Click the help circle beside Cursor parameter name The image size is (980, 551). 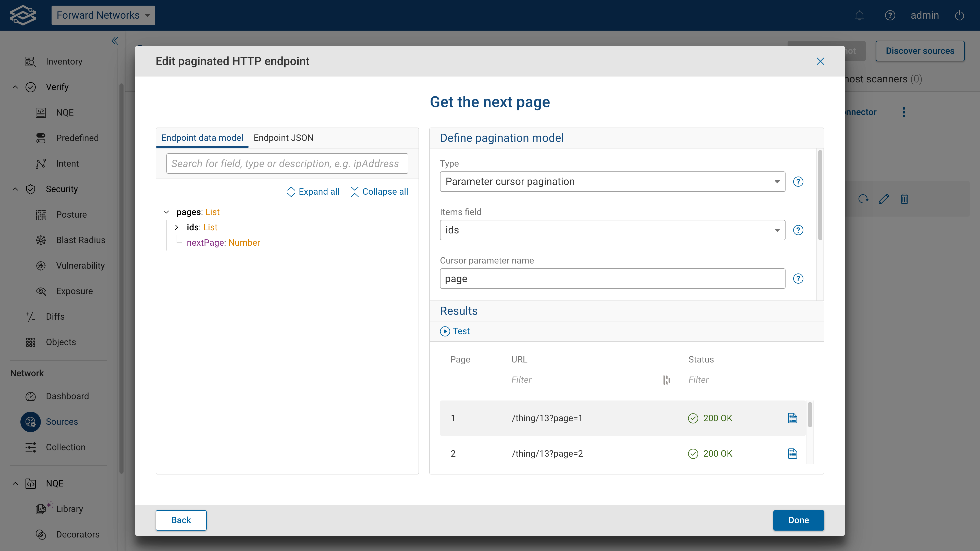798,278
